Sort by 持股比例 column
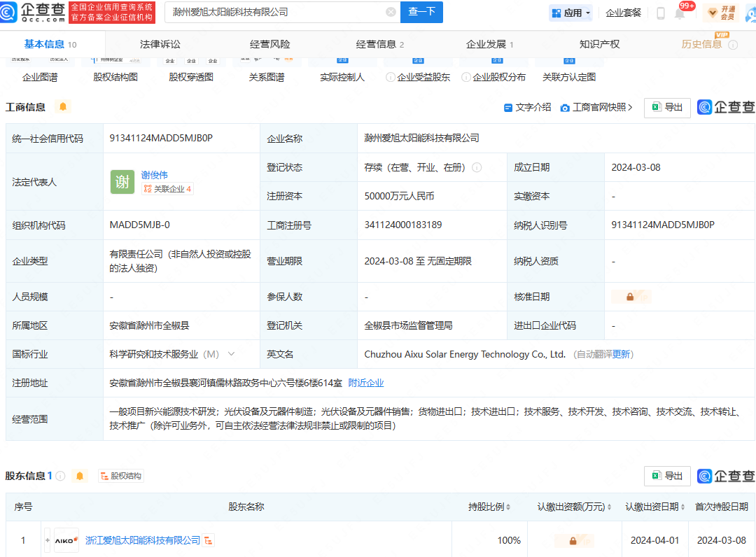 click(489, 507)
